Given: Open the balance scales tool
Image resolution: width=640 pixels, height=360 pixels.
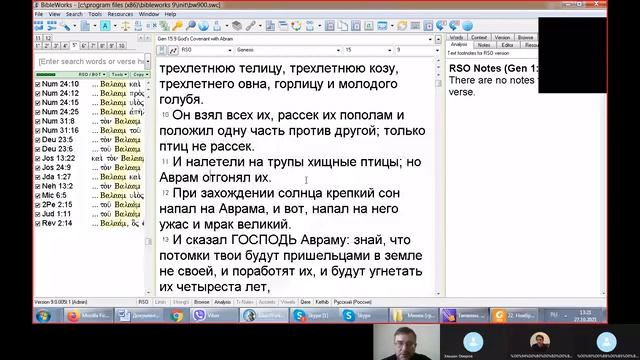Looking at the screenshot, I should pos(126,26).
